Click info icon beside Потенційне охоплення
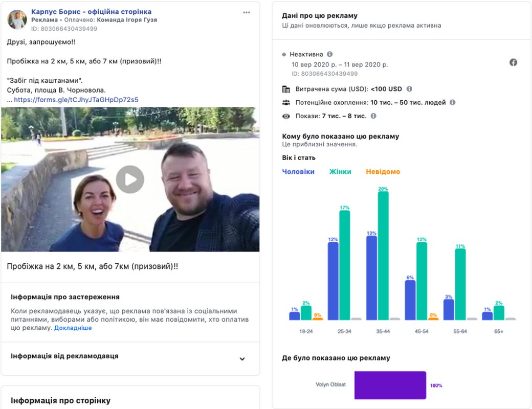532x409 pixels. (x=452, y=102)
